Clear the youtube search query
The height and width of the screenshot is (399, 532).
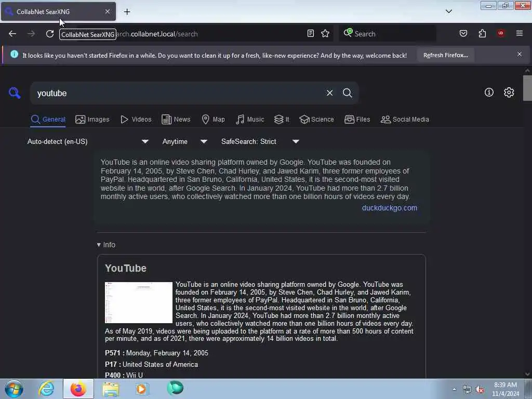pyautogui.click(x=329, y=93)
